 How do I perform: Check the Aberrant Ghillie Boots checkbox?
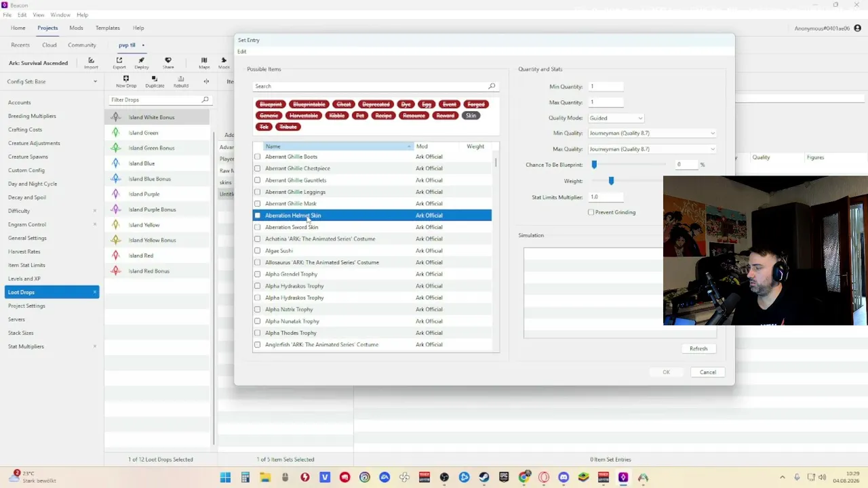pos(257,157)
